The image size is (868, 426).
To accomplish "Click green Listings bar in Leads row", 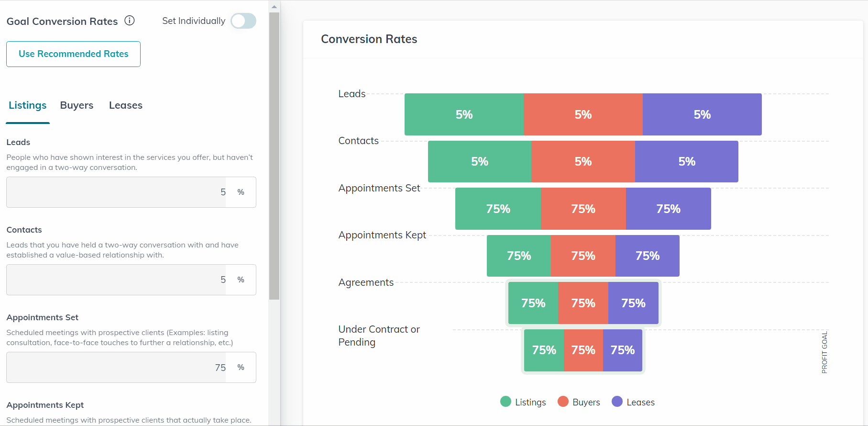I will point(464,114).
